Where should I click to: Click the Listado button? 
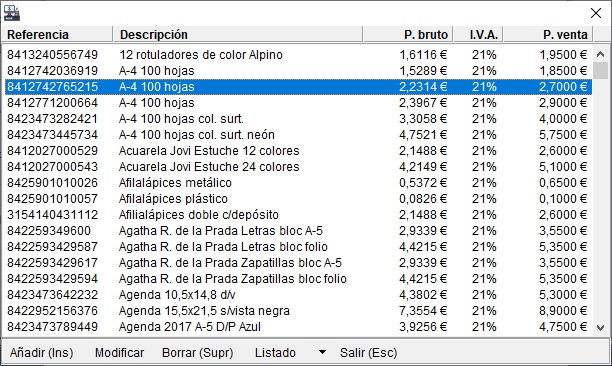275,352
